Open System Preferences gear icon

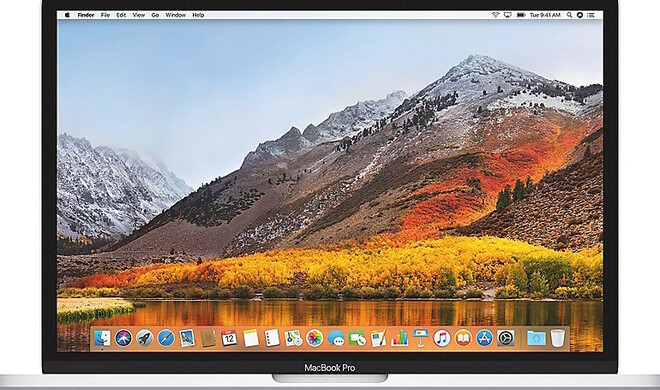tap(506, 338)
